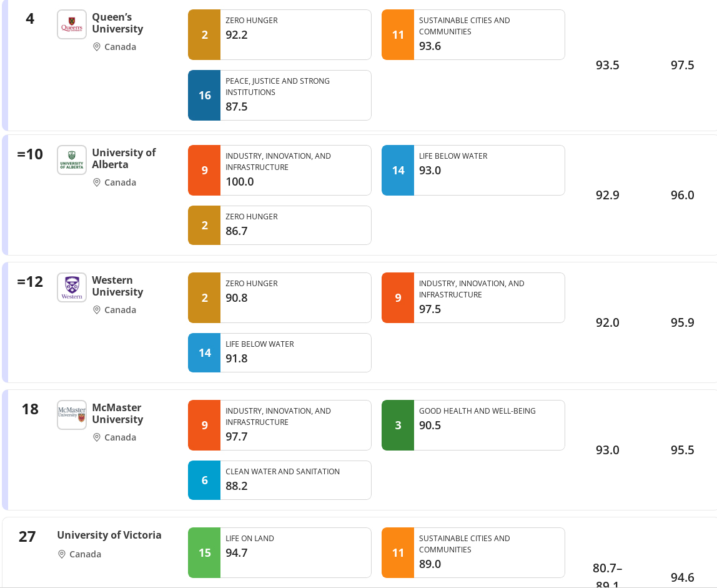Click location pin icon beside Queen's Canada
Screen dimensions: 717x588
[x=96, y=47]
